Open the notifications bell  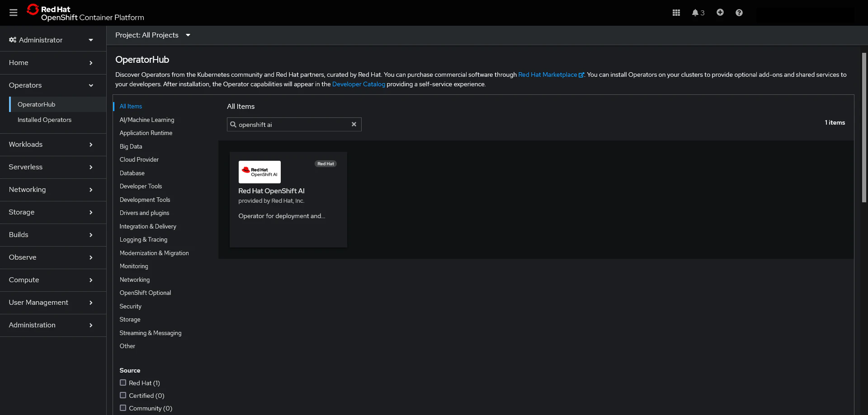[698, 13]
